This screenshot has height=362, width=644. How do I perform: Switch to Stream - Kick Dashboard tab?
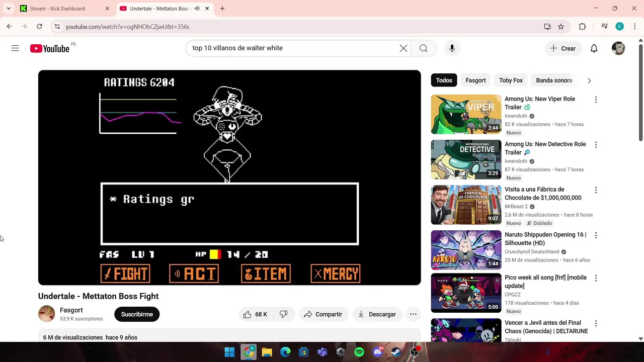point(64,9)
